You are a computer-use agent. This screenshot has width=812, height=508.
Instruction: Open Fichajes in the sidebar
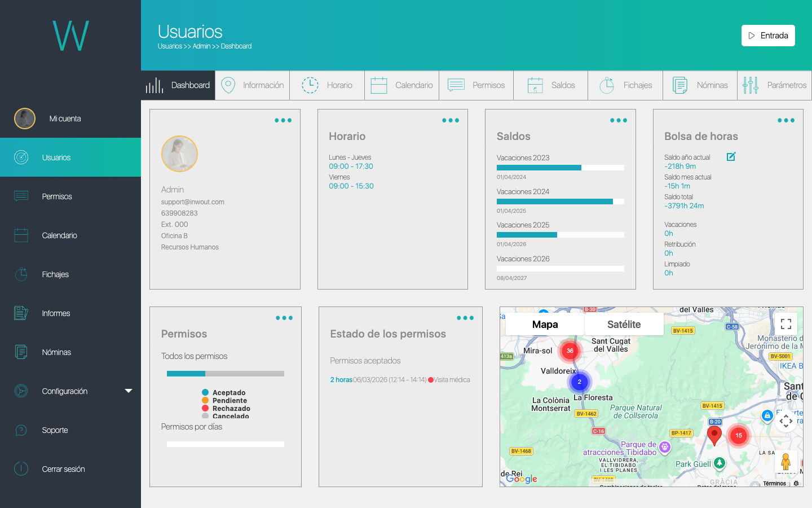click(x=70, y=274)
